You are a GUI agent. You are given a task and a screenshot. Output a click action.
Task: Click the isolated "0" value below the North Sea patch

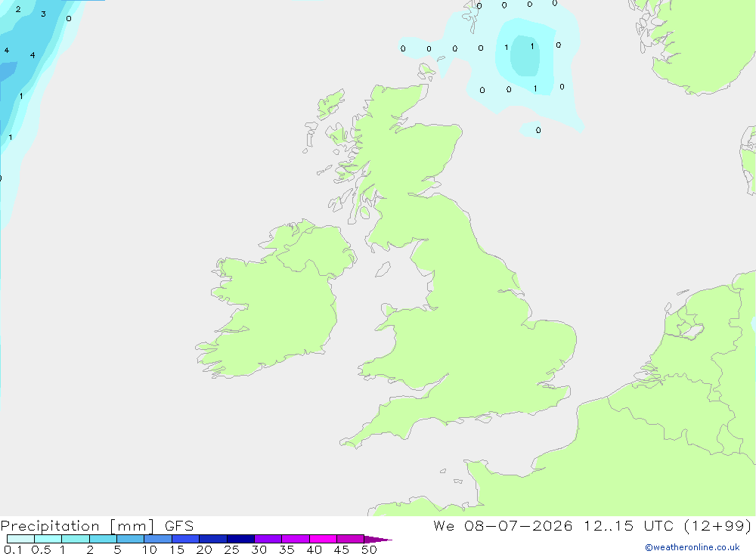(538, 130)
